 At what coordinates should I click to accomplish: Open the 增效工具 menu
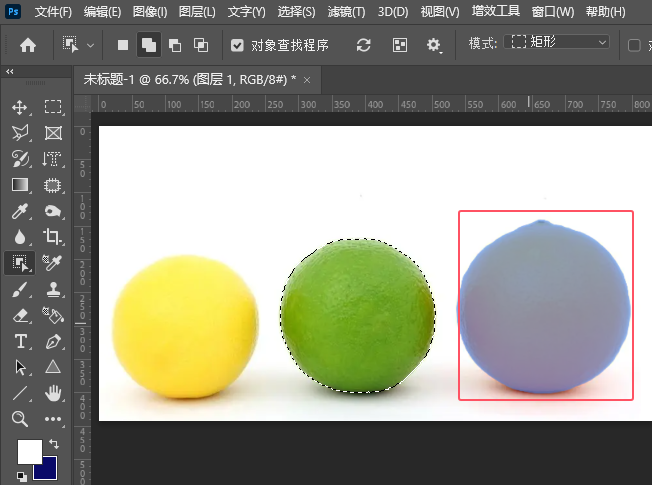tap(496, 11)
